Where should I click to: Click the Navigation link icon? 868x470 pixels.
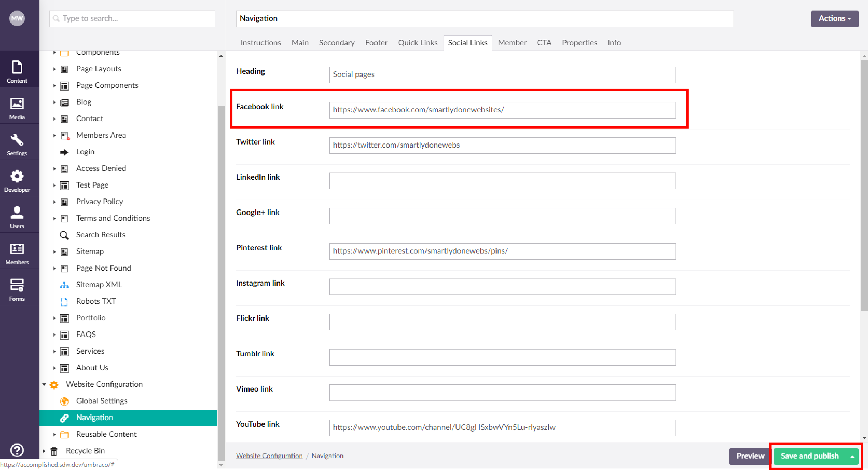click(x=64, y=418)
